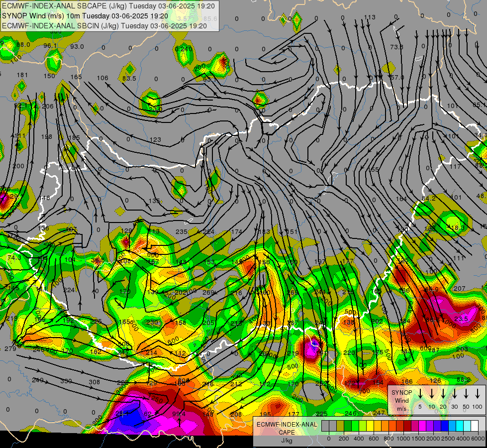Click the map value 330

(x=66, y=381)
